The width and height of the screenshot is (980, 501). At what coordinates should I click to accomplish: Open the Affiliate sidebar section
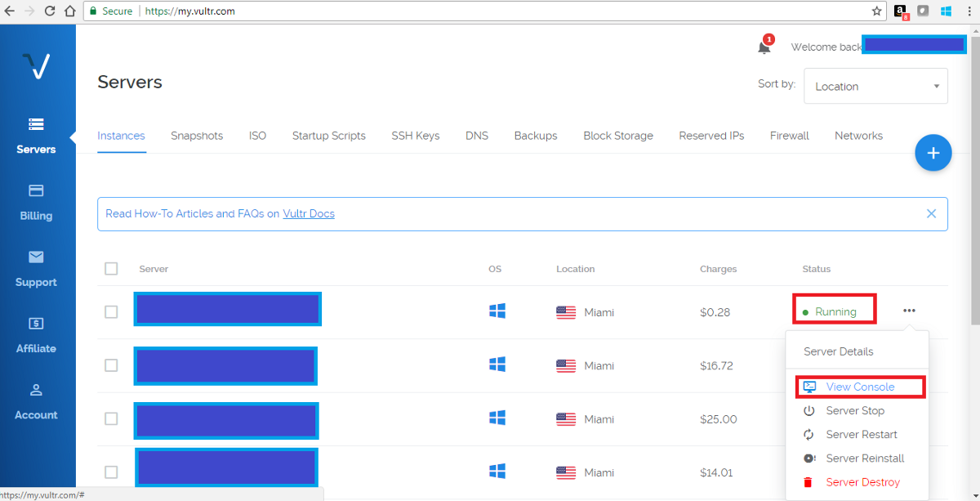click(x=36, y=335)
